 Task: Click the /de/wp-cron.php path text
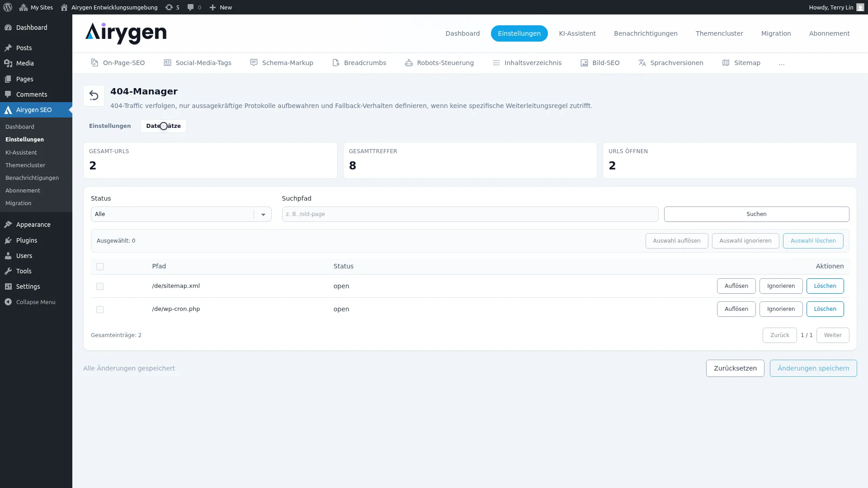click(x=176, y=309)
